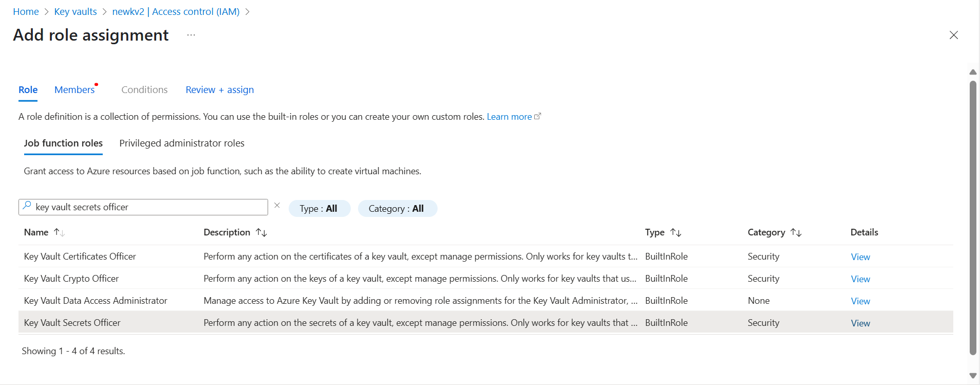The width and height of the screenshot is (980, 385).
Task: Clear the role search box
Action: (x=277, y=206)
